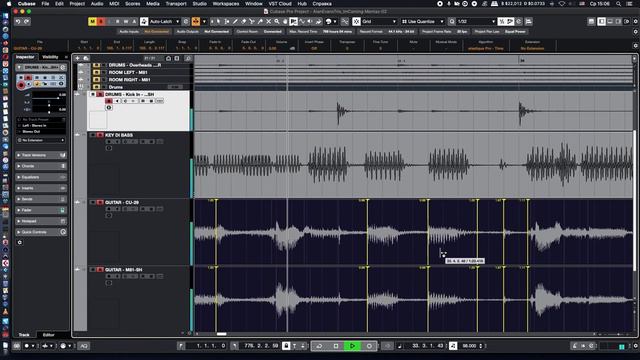The height and width of the screenshot is (360, 640).
Task: Click the AQ auto quantize button
Action: [x=84, y=346]
